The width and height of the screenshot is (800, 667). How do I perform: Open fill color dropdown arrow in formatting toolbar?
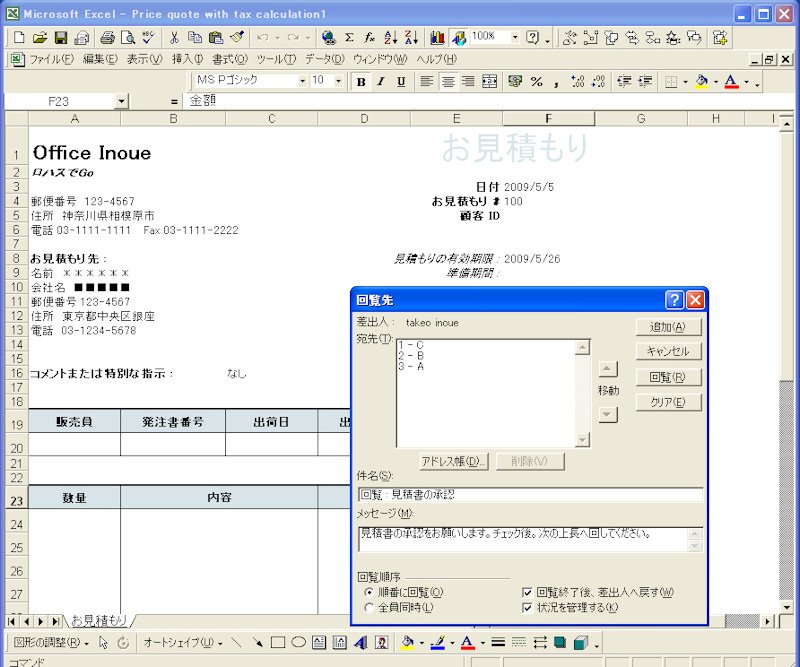pyautogui.click(x=716, y=82)
